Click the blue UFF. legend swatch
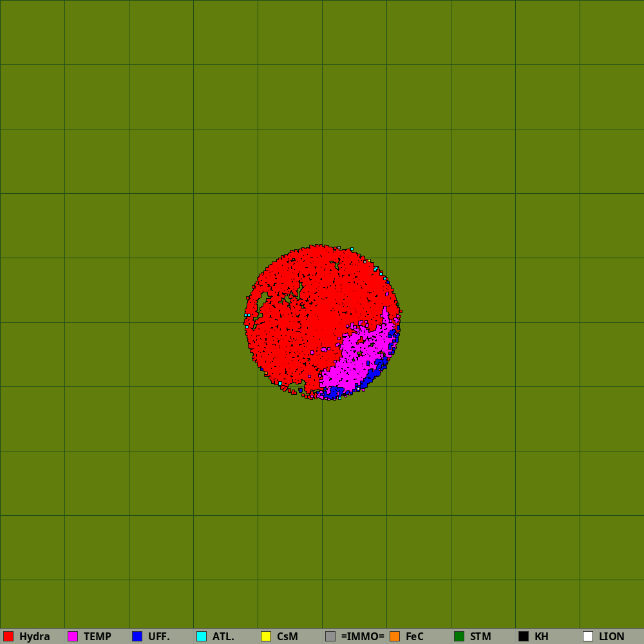Viewport: 644px width, 644px height. [x=137, y=636]
